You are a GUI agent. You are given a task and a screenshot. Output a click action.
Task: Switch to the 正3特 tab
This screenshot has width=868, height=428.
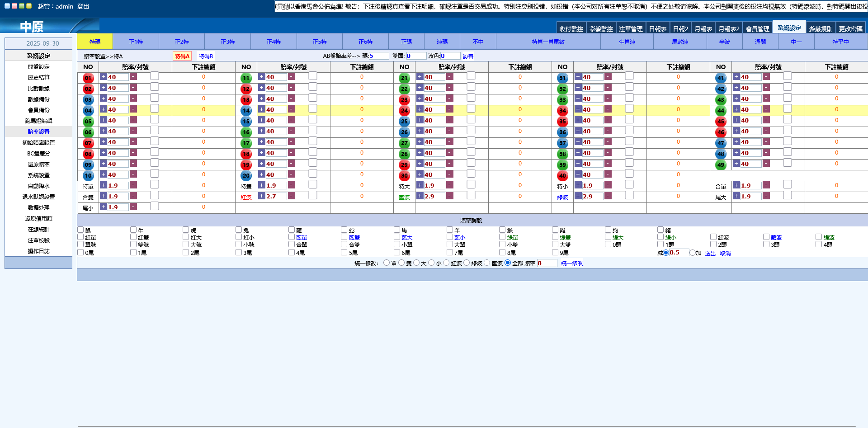pos(227,42)
